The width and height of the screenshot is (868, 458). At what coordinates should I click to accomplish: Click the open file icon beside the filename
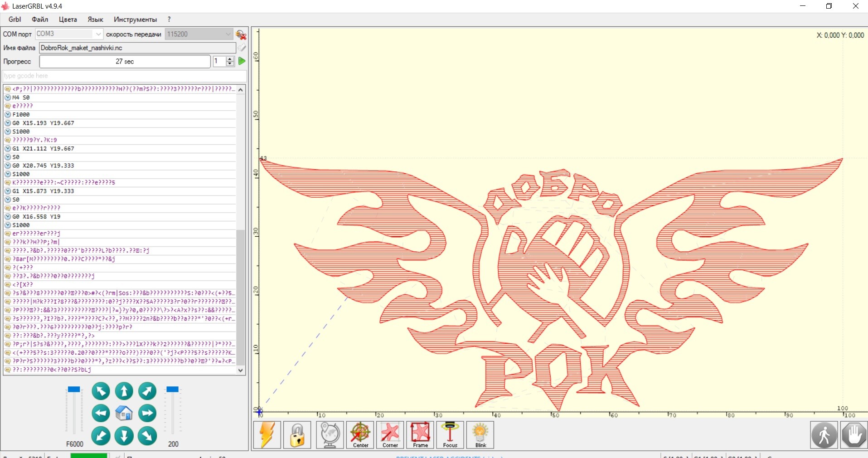click(x=242, y=48)
